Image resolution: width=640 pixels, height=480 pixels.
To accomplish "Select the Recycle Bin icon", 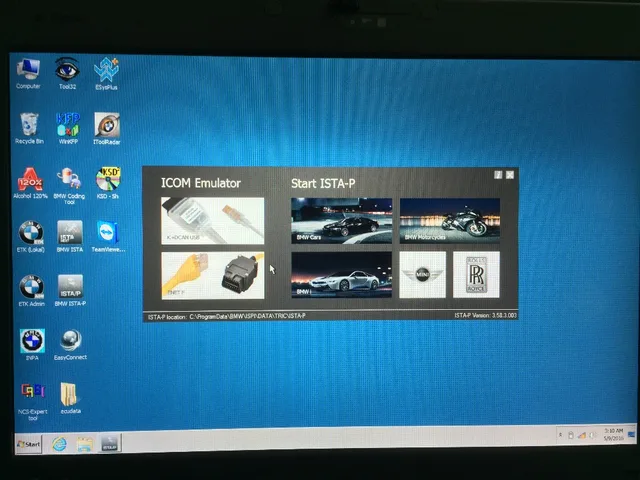I will tap(29, 129).
